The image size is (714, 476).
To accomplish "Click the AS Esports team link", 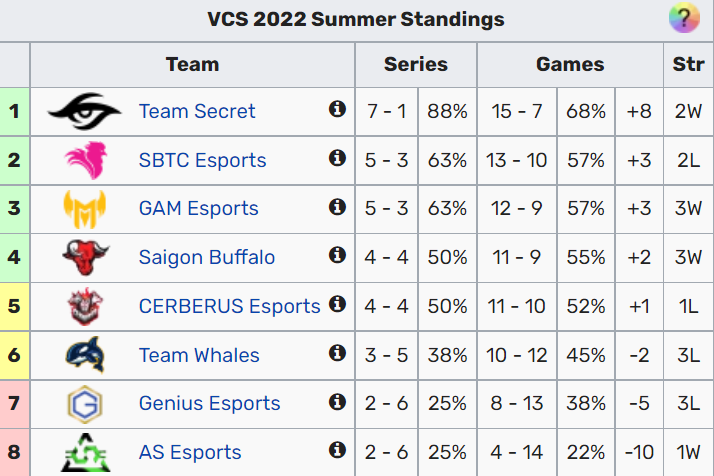I will coord(190,452).
